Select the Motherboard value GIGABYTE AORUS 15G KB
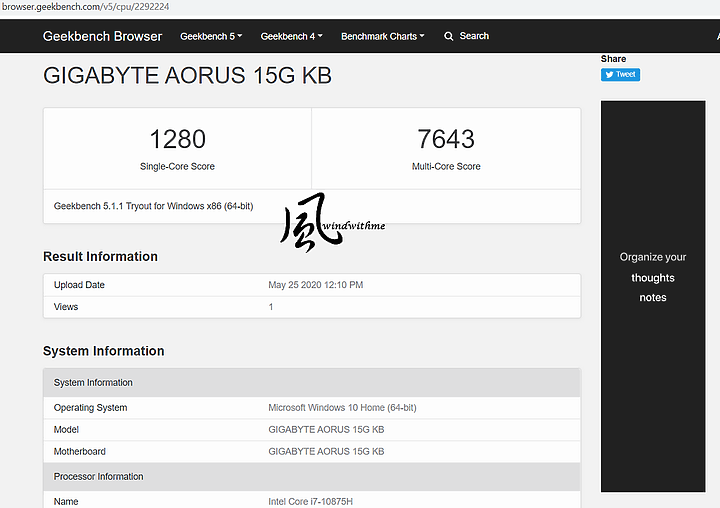 [x=326, y=452]
